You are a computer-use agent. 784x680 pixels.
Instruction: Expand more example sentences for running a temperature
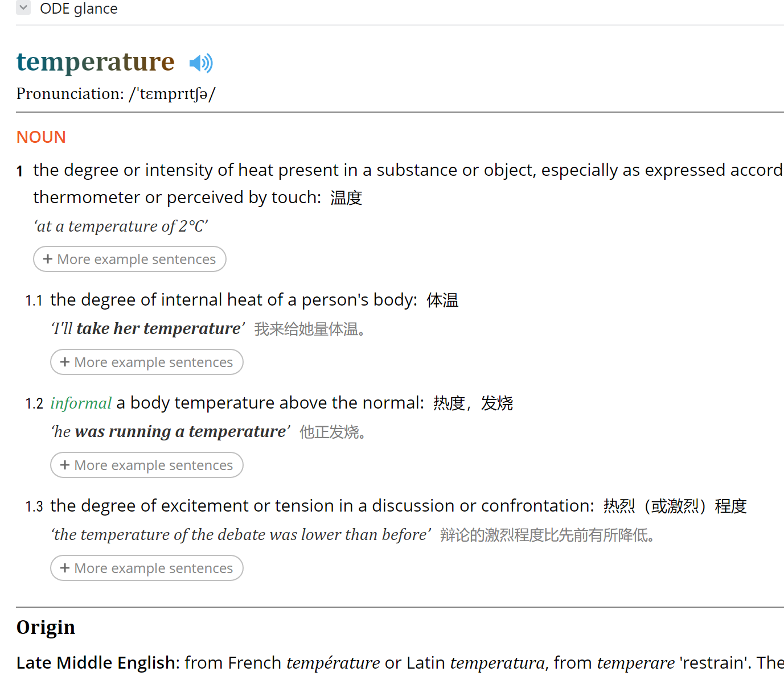click(x=147, y=465)
